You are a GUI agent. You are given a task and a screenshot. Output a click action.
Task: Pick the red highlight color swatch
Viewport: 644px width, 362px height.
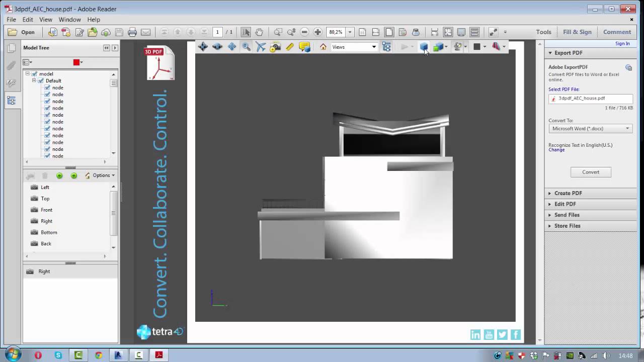76,62
